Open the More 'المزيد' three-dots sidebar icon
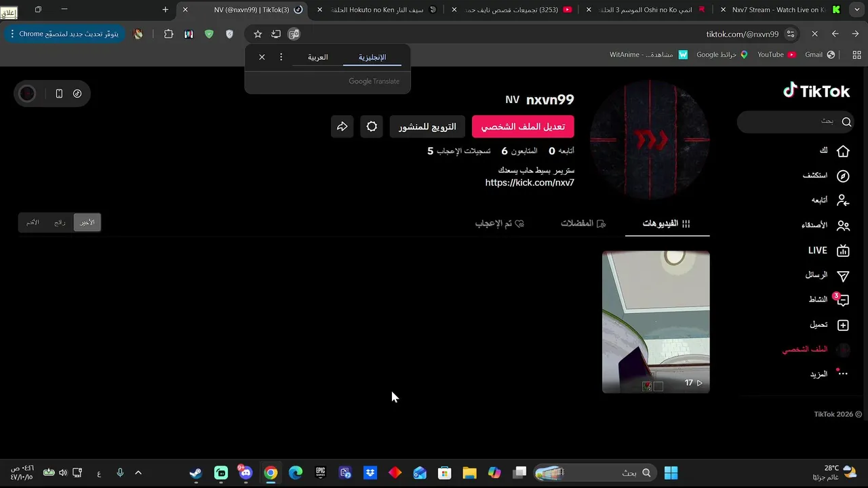The height and width of the screenshot is (488, 868). [843, 373]
